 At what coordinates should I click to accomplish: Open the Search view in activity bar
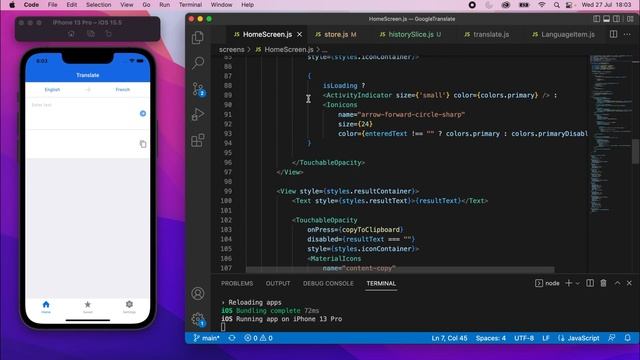point(198,63)
